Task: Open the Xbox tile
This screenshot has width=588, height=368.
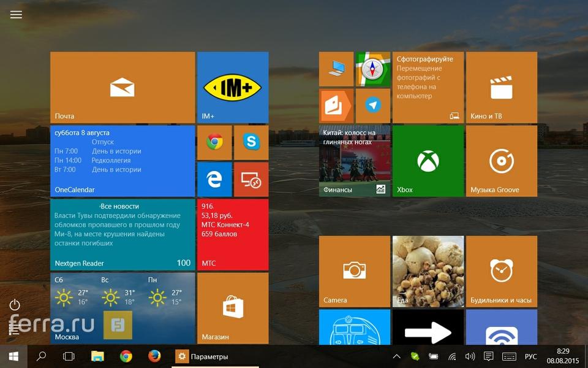Action: (428, 161)
